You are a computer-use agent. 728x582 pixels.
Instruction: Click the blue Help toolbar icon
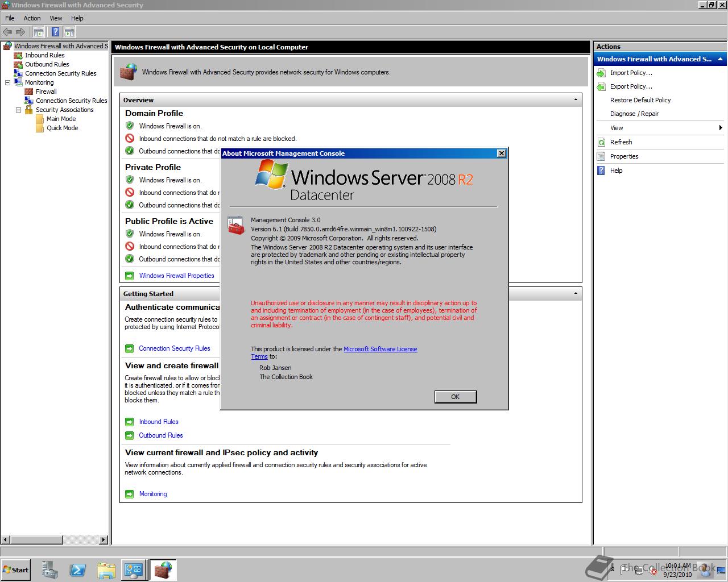tap(55, 32)
